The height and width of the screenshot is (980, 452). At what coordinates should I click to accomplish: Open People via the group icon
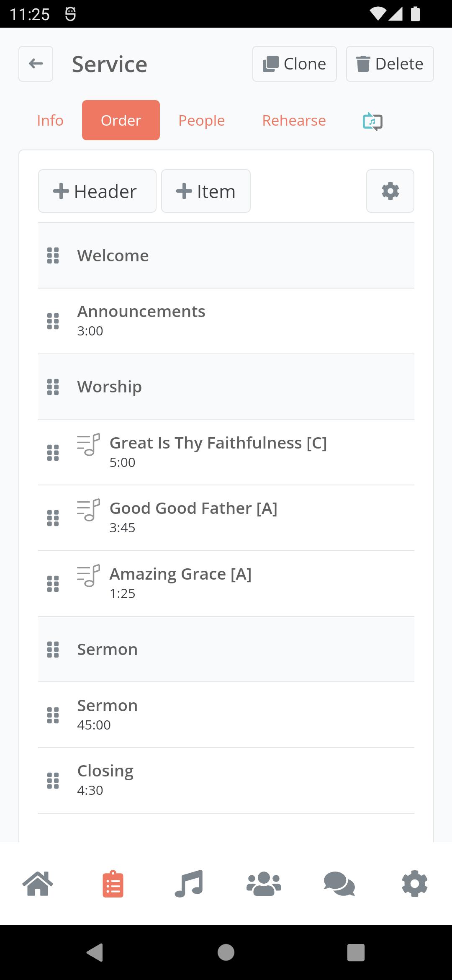(264, 884)
